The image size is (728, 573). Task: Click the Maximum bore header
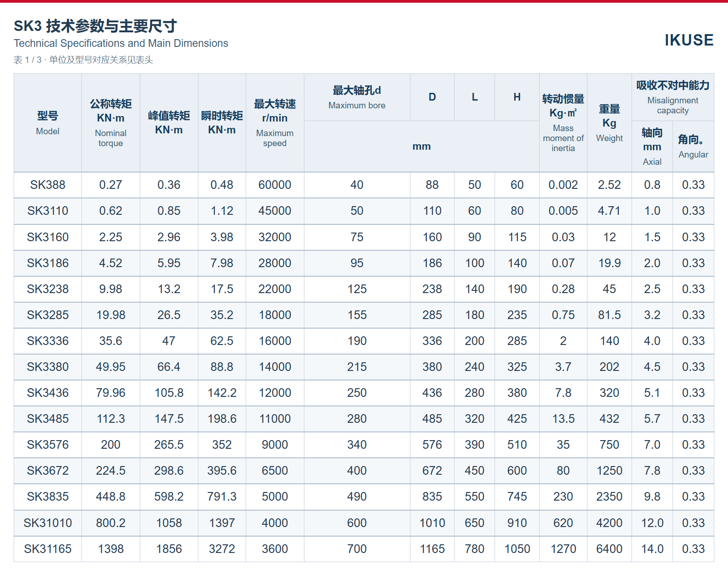coord(357,97)
